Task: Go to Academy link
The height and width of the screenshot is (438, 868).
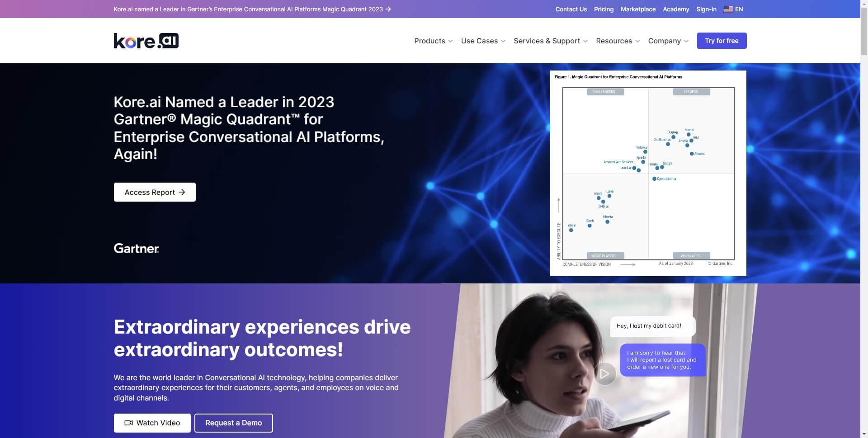Action: tap(676, 9)
